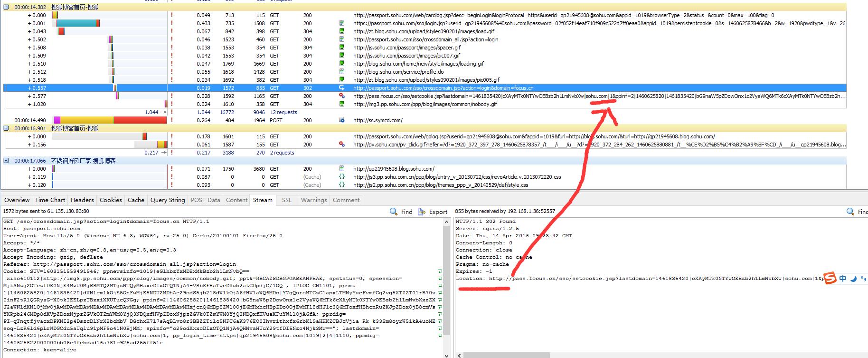This screenshot has height=358, width=868.
Task: Click the response pane horizontal scrollbar thumb
Action: [506, 355]
